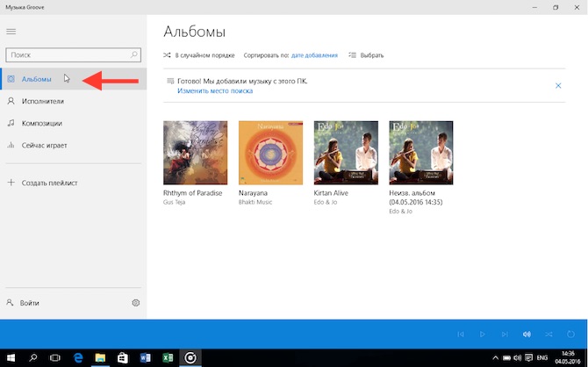This screenshot has height=367, width=588.
Task: Click Bhakti Music artist name
Action: tap(255, 202)
